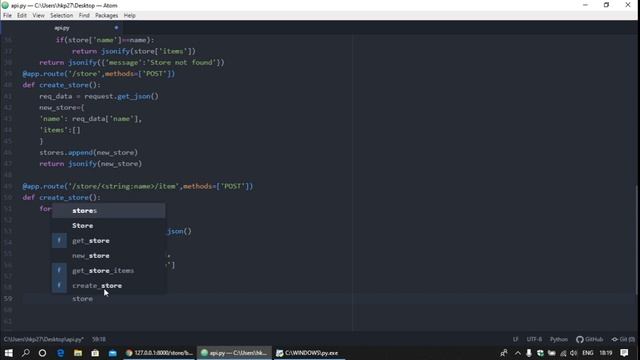Click line number 59 in gutter
Image resolution: width=640 pixels, height=360 pixels.
tap(8, 299)
